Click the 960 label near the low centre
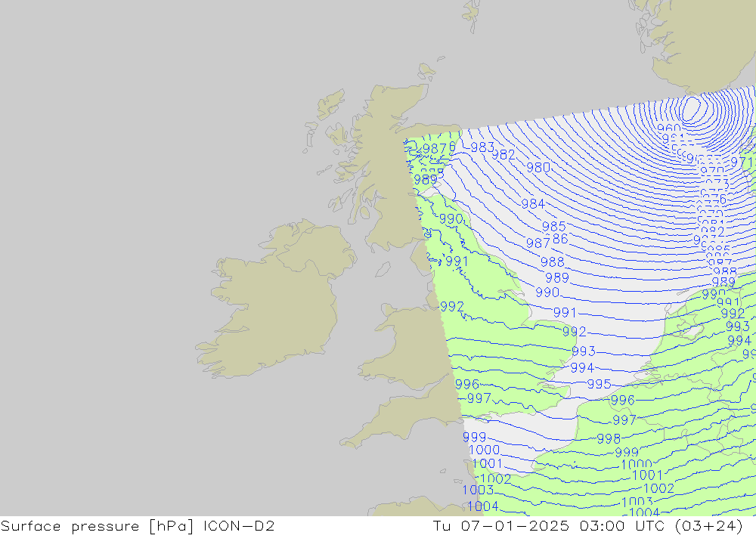Screen dimensions: 756x554 point(669,128)
